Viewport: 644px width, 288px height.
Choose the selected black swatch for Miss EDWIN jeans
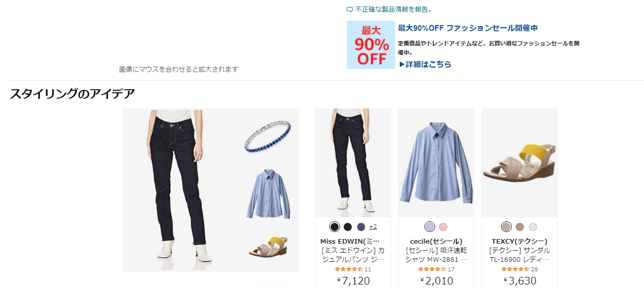point(334,227)
